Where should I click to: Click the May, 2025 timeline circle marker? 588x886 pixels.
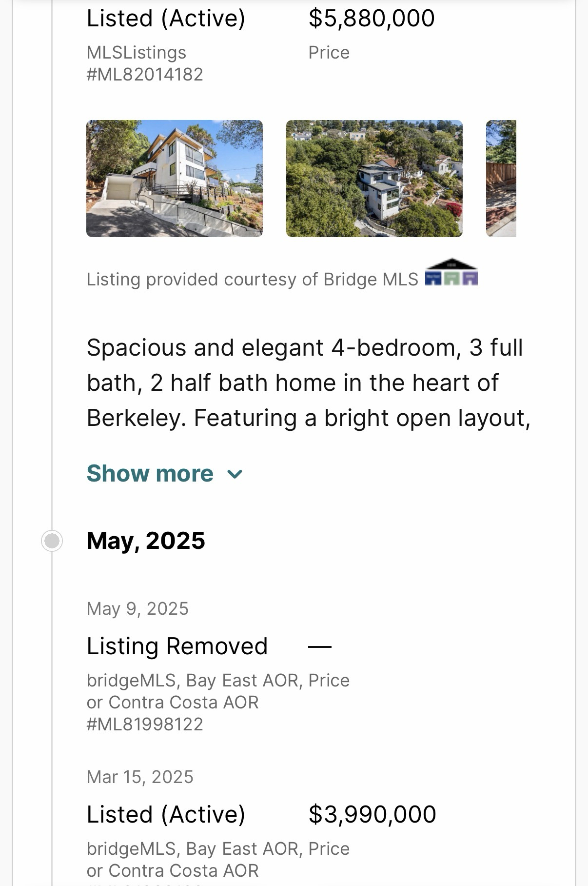pyautogui.click(x=52, y=541)
